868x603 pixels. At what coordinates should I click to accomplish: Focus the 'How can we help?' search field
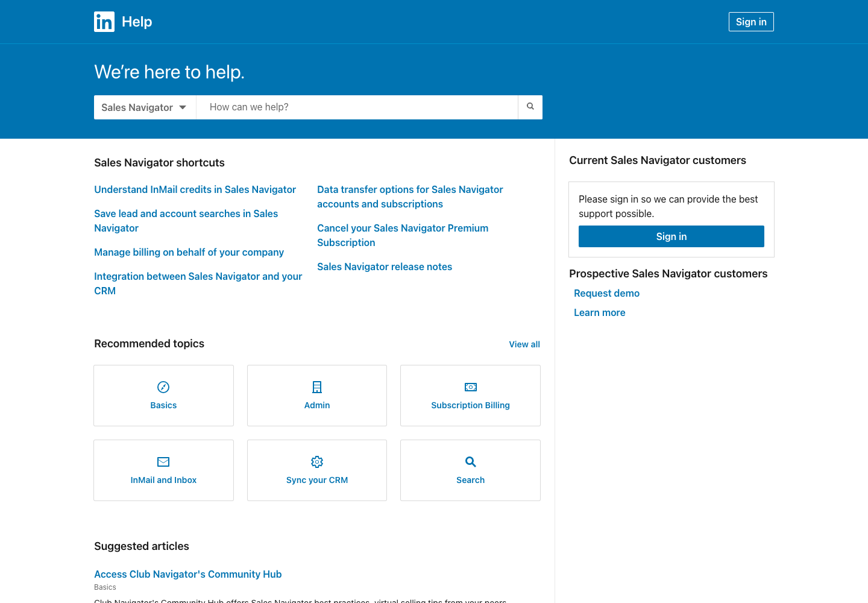357,107
